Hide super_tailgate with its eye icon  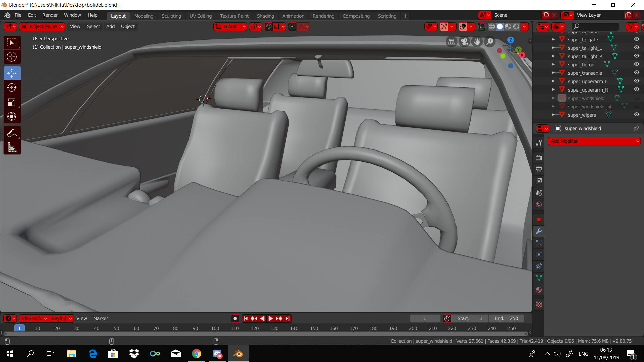pos(636,39)
